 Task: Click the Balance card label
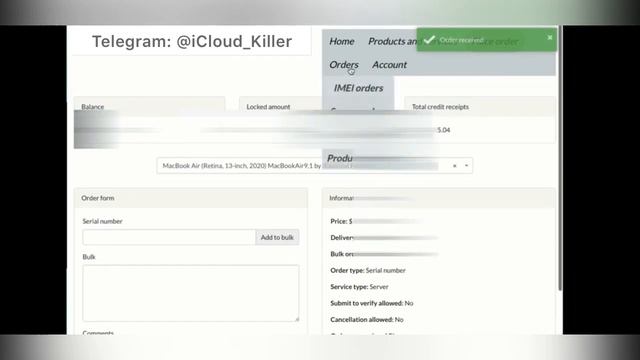93,107
